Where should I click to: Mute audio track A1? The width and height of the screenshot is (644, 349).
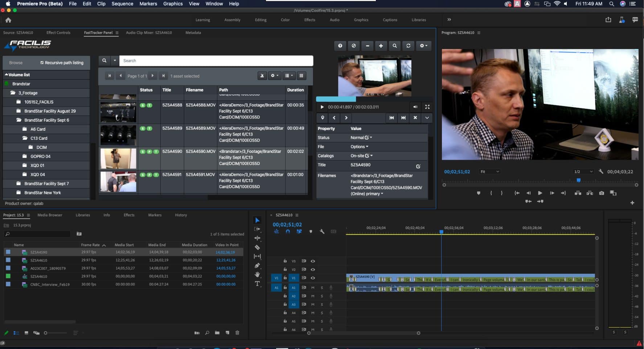coord(313,288)
